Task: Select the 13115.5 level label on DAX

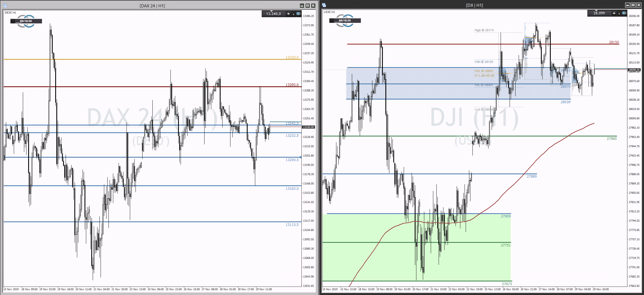Action: (x=292, y=225)
